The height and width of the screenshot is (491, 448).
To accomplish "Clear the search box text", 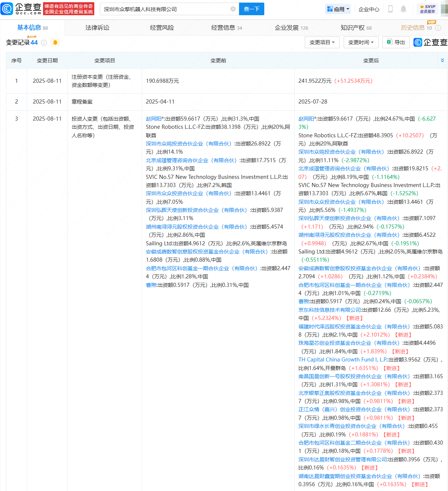I will [233, 9].
